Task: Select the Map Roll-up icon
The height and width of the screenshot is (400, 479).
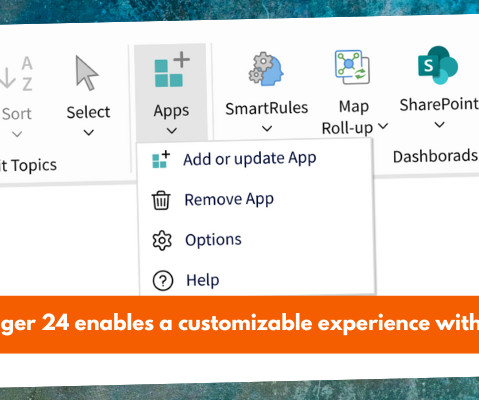Action: coord(352,67)
